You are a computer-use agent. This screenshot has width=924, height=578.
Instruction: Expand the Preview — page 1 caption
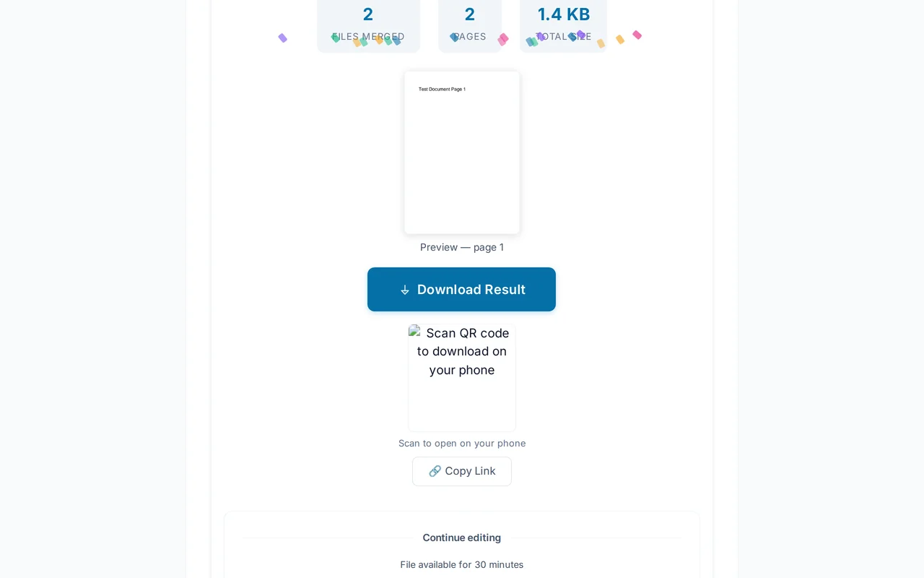pos(462,247)
